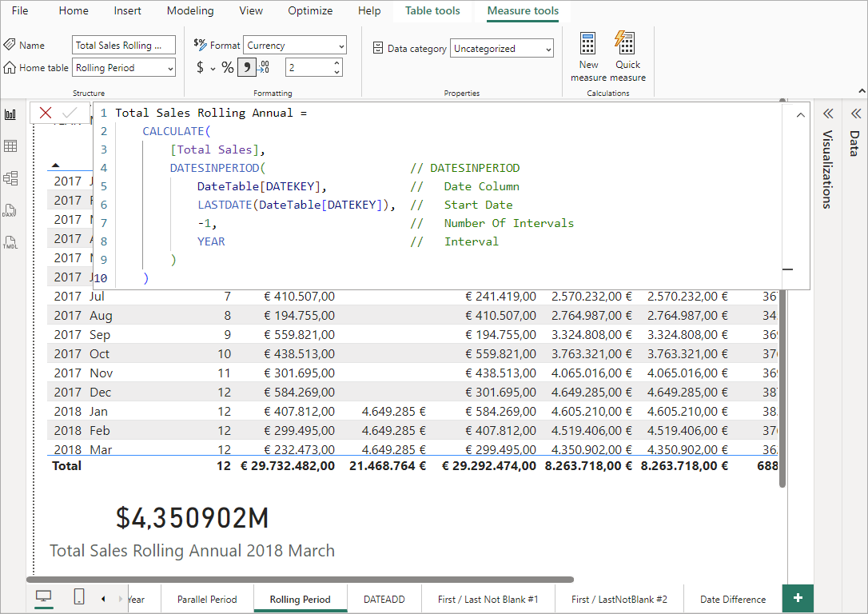The height and width of the screenshot is (614, 868).
Task: Click the Name tag icon
Action: [x=10, y=44]
